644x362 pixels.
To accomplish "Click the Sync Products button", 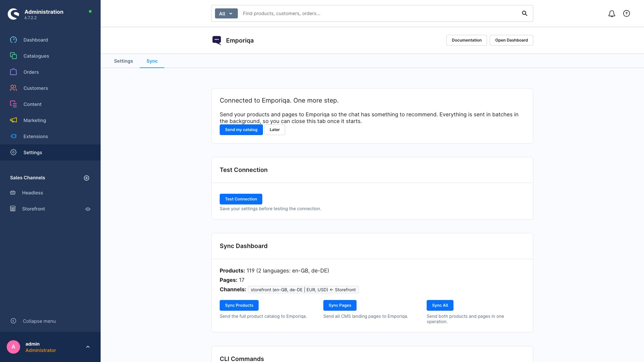I will tap(239, 305).
